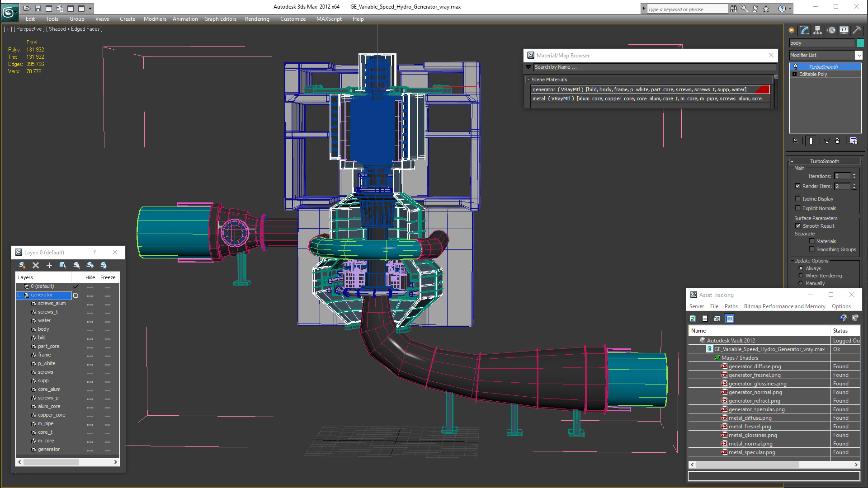Select the When Rendering radio button
868x488 pixels.
[x=801, y=276]
